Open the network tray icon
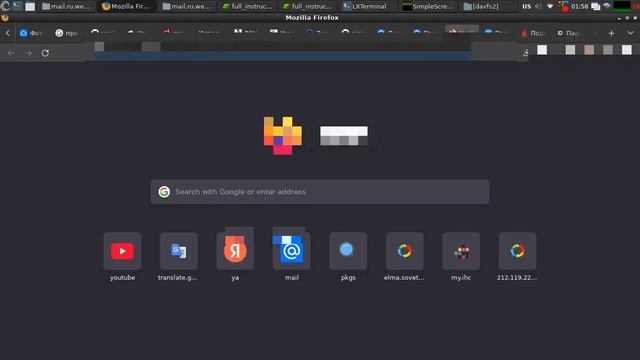640x360 pixels. [550, 6]
